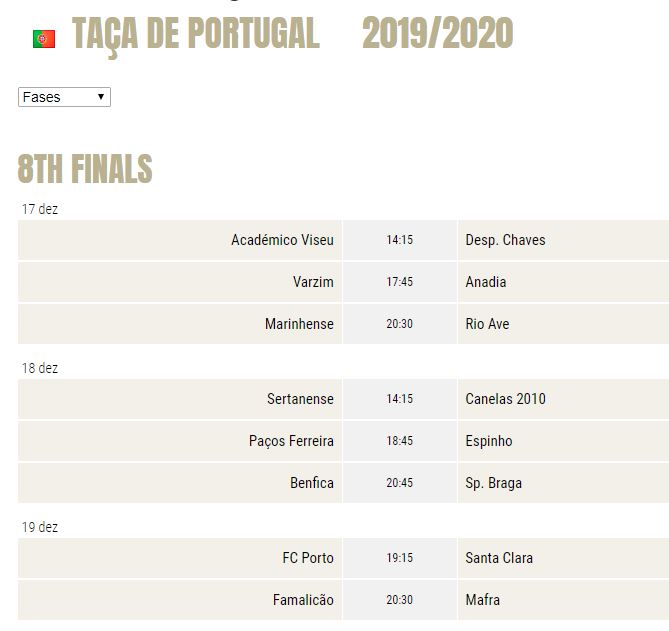Viewport: 669px width, 631px height.
Task: Click the Portugal flag icon
Action: point(44,39)
